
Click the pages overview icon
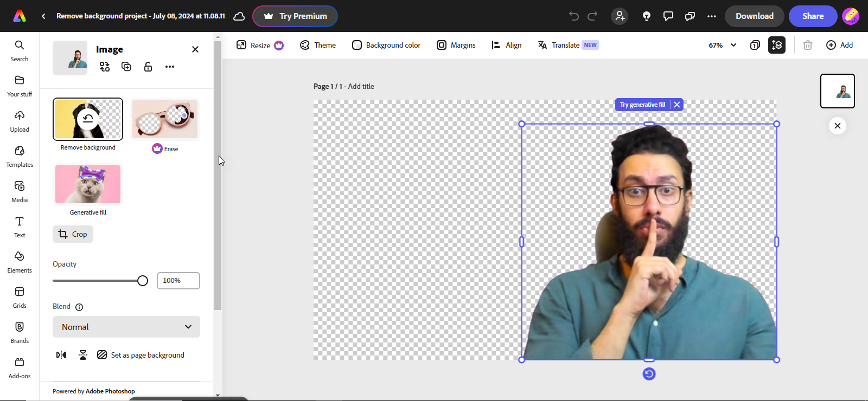click(755, 45)
